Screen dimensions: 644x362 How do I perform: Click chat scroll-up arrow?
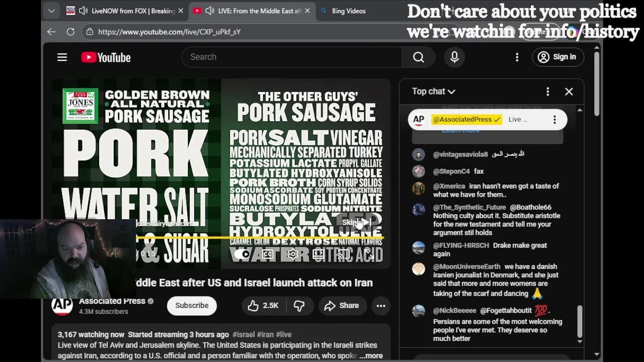click(580, 110)
